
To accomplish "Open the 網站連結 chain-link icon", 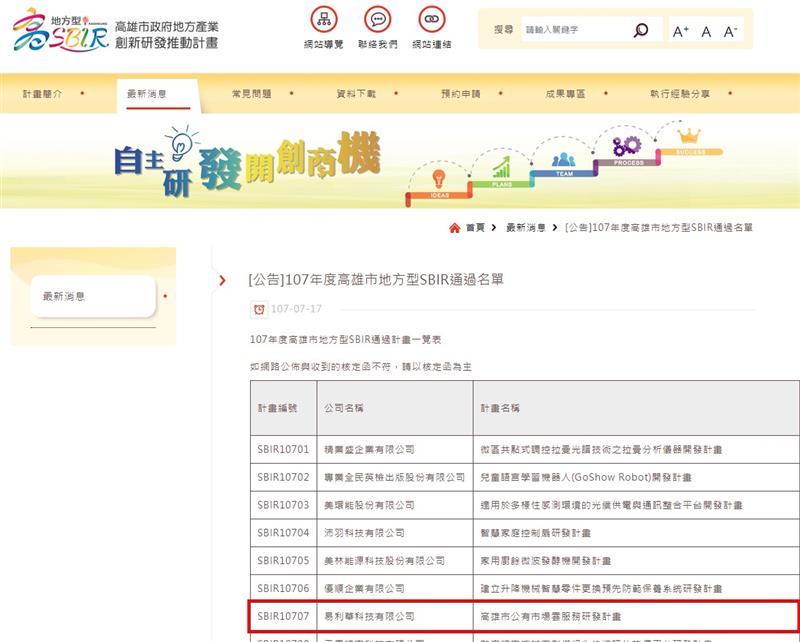I will coord(432,19).
